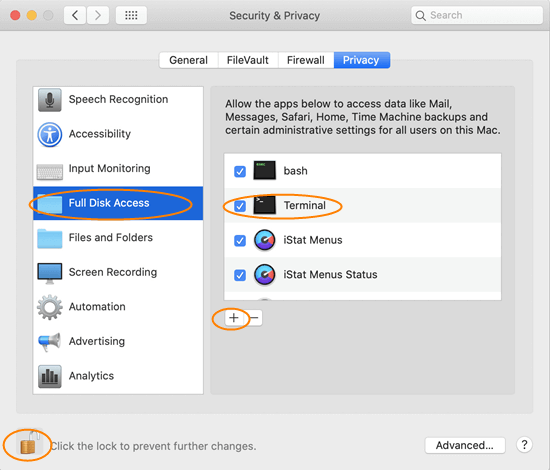Select the iStat Menus Status row label
550x470 pixels.
(x=330, y=275)
